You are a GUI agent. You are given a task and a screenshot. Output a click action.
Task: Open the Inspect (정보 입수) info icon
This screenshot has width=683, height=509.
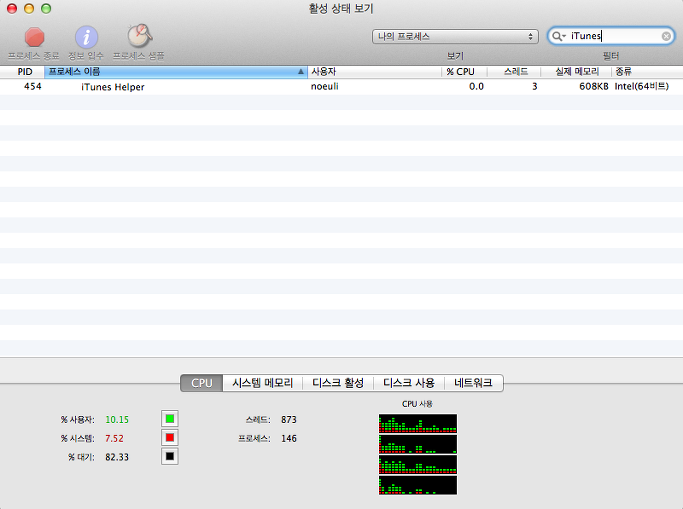[x=86, y=37]
